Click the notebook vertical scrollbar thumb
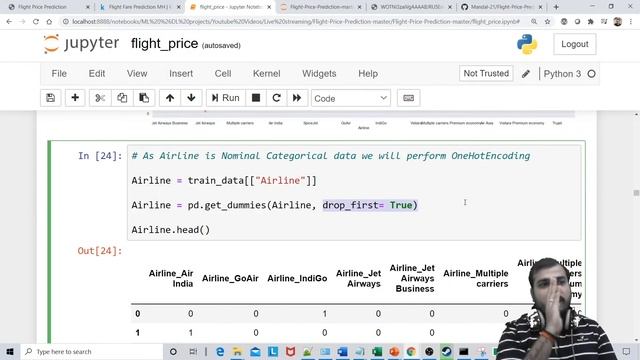Viewport: 640px width, 360px height. point(636,193)
